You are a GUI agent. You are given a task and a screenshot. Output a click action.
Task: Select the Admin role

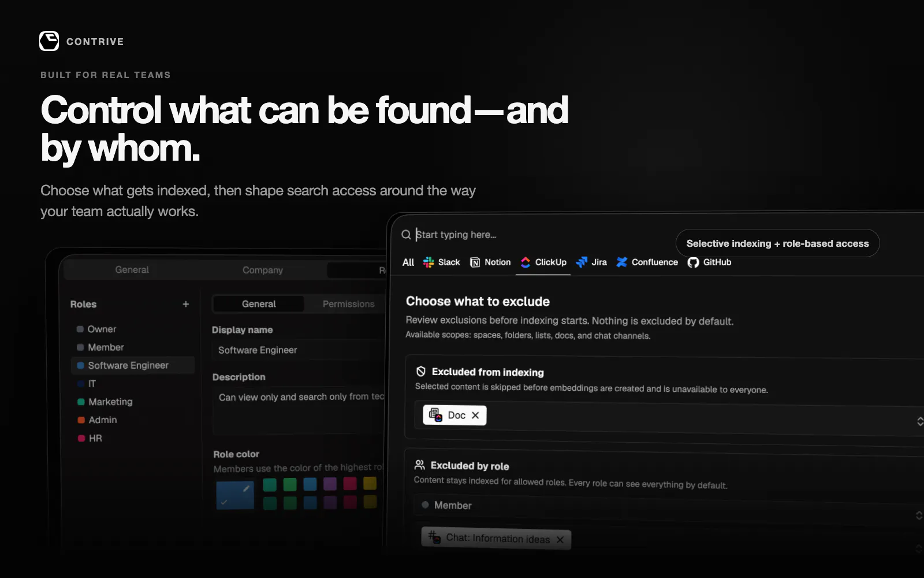click(132, 420)
